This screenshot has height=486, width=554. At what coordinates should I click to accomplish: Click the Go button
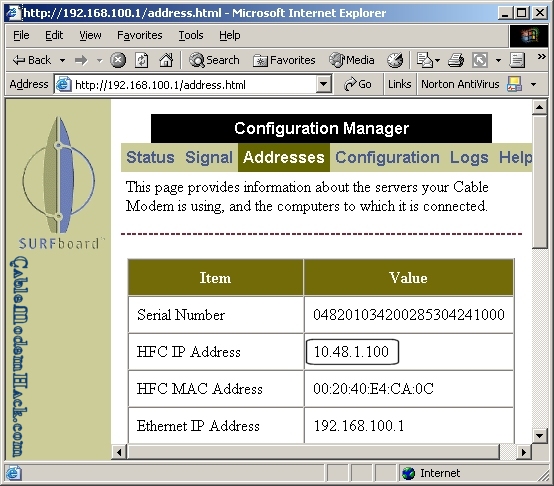click(358, 84)
